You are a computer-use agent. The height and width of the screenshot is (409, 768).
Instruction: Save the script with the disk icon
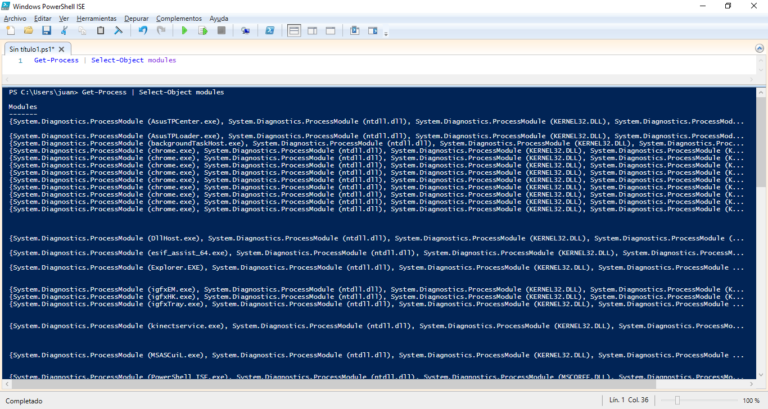point(46,30)
